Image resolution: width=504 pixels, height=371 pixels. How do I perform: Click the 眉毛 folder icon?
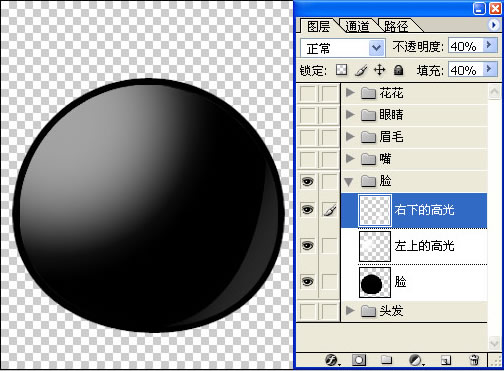tap(368, 137)
